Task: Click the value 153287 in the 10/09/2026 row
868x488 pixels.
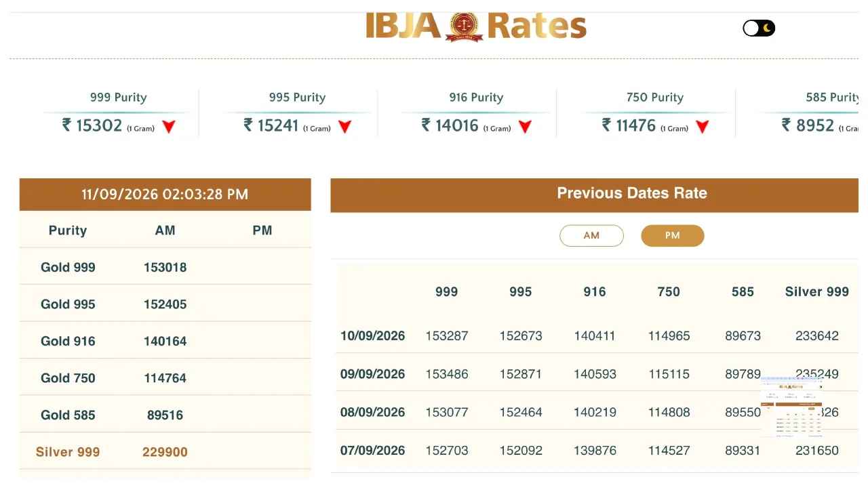Action: coord(447,336)
